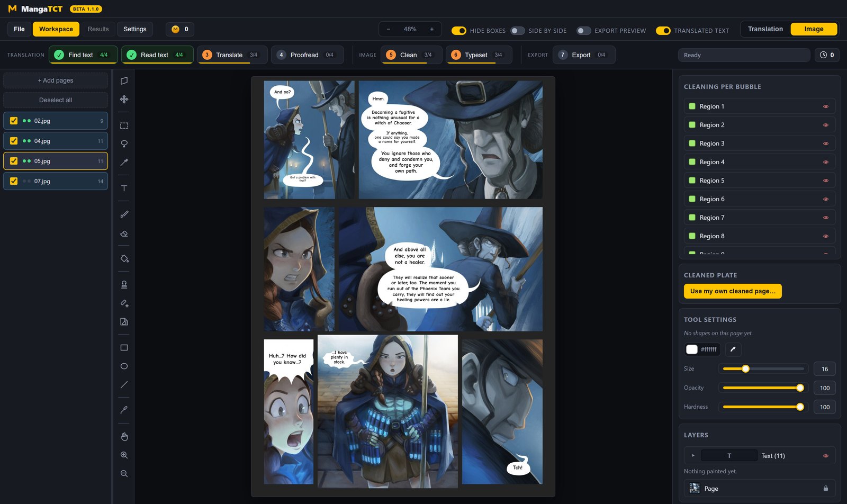
Task: Toggle visibility of Text (11) layer
Action: click(825, 456)
